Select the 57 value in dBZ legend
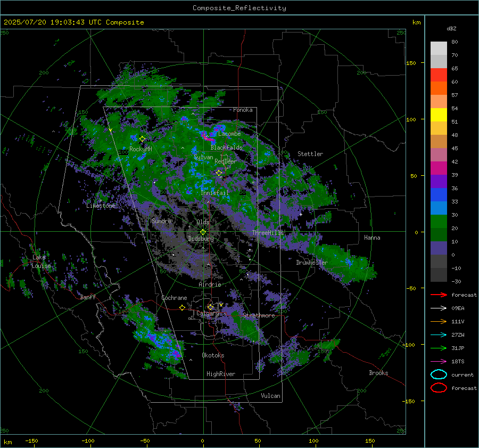Image resolution: width=479 pixels, height=448 pixels. pyautogui.click(x=455, y=95)
